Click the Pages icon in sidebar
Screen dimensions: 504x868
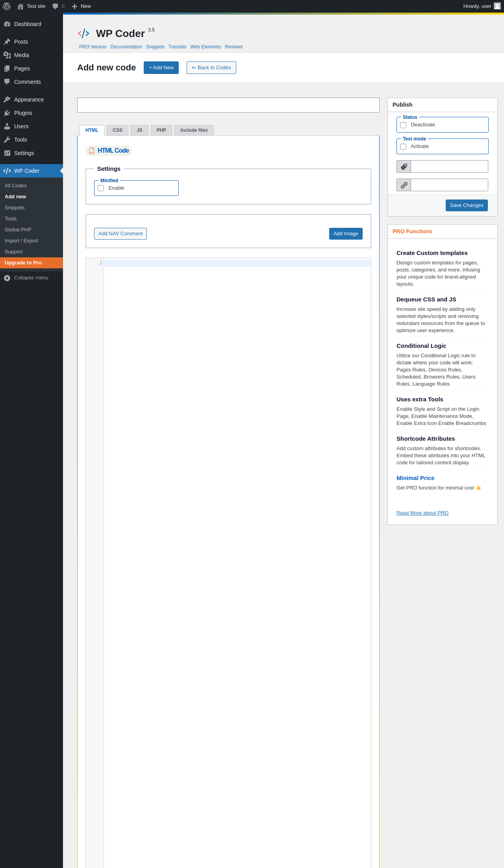click(7, 68)
